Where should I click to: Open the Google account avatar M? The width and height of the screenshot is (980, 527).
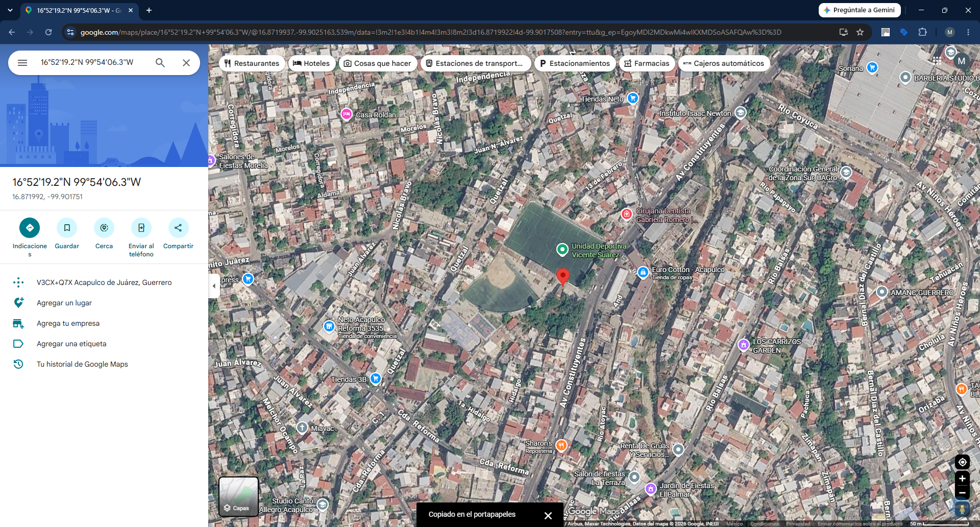(961, 61)
